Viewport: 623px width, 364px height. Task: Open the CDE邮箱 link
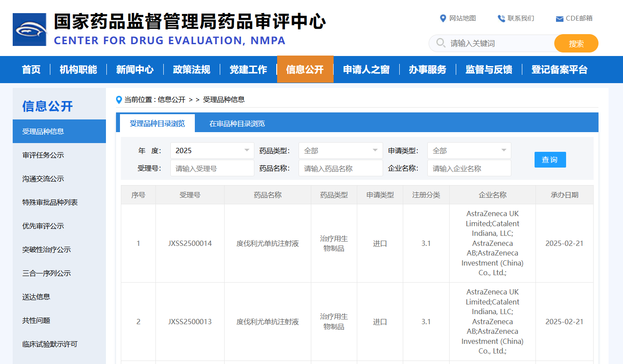(x=579, y=18)
